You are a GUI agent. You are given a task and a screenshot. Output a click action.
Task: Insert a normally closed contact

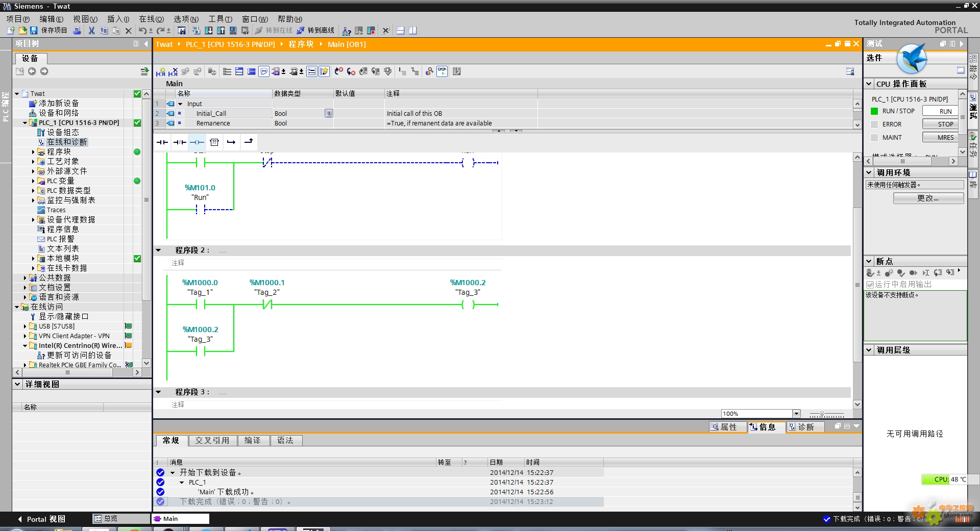tap(180, 142)
